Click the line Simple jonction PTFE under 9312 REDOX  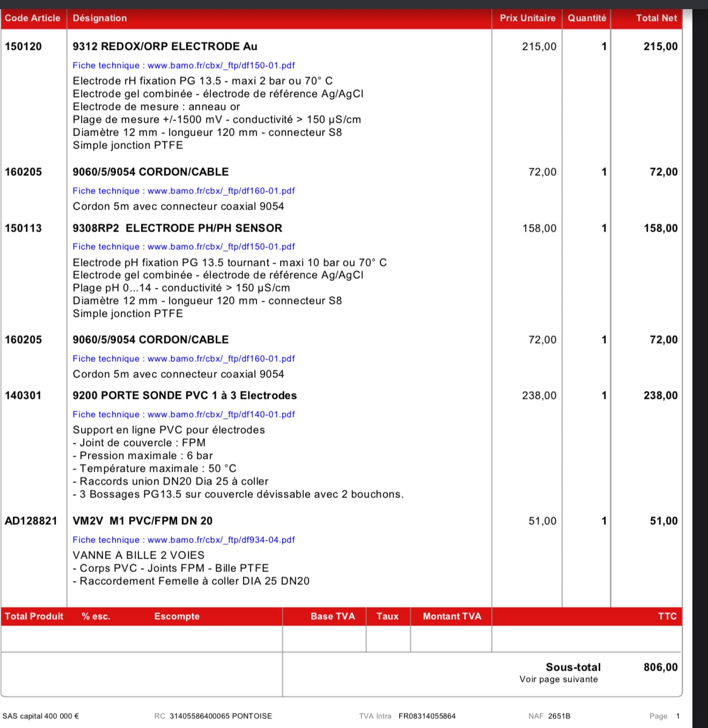[128, 145]
